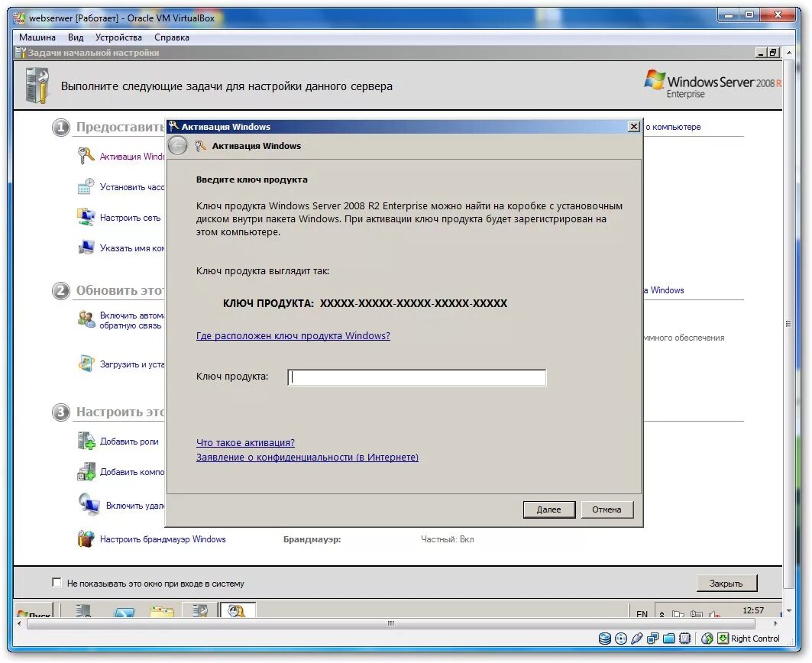Screen dimensions: 812x663
Task: Click the Добавить роли link
Action: coord(129,441)
